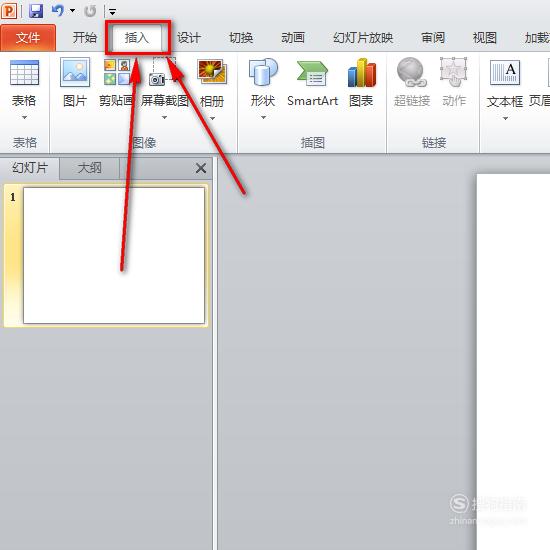Switch to the 开始 (Home) tab

tap(85, 38)
